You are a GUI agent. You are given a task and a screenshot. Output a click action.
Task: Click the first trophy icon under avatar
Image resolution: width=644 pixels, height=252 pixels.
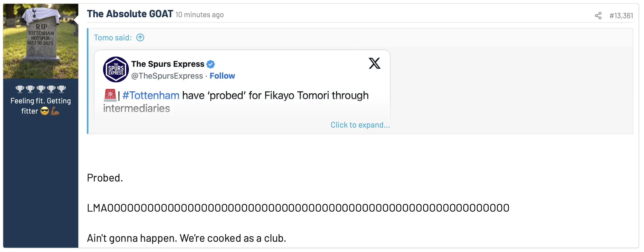[20, 89]
